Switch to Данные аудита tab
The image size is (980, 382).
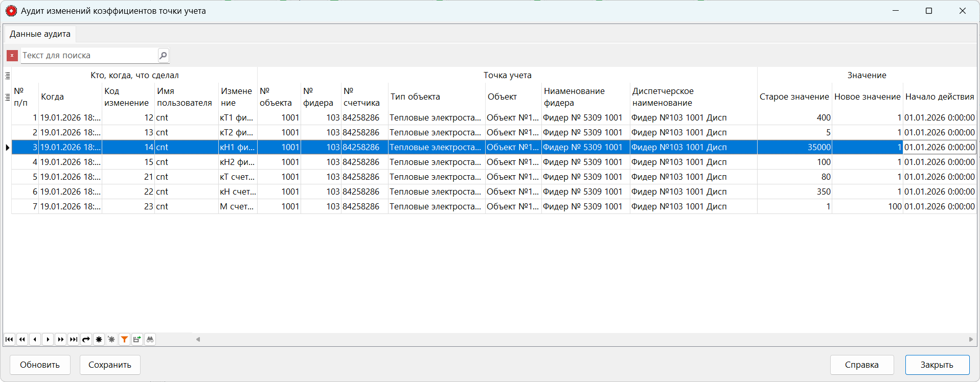point(40,34)
